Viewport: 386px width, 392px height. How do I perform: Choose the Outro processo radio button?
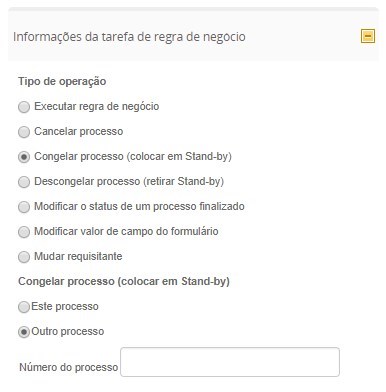(24, 332)
